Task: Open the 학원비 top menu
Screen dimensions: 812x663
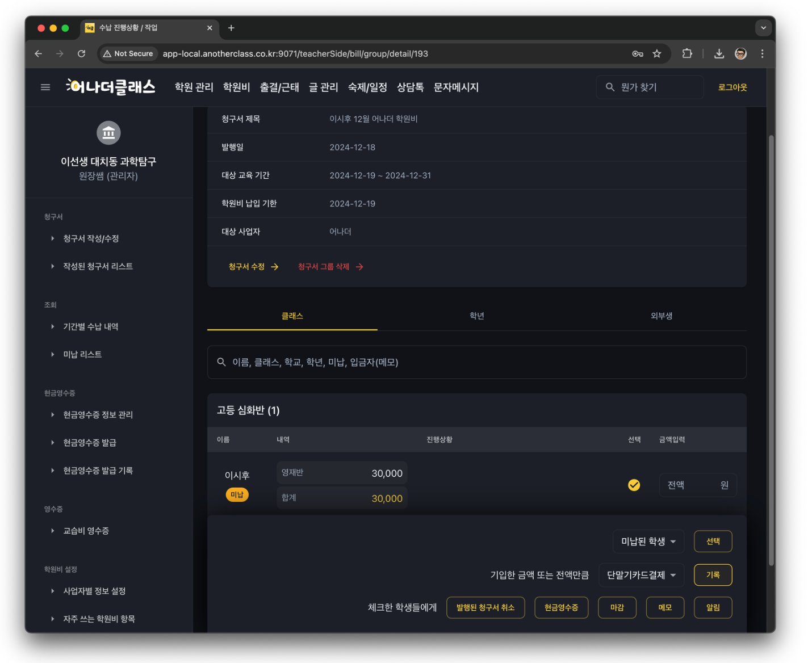Action: tap(236, 87)
